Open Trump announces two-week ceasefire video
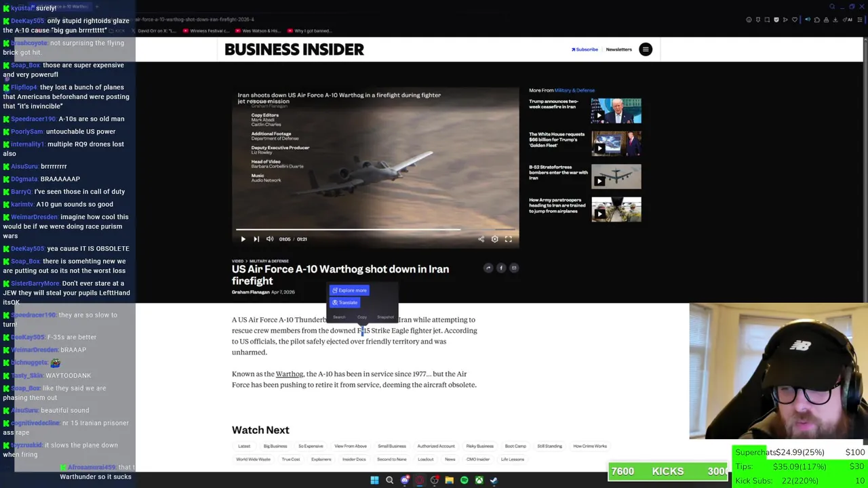 click(x=585, y=111)
